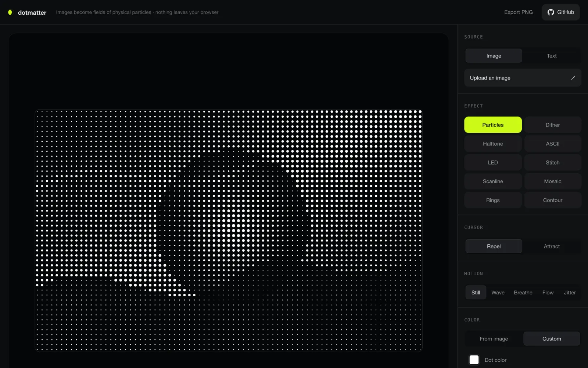This screenshot has width=588, height=368.
Task: Set cursor mode to Attract
Action: coord(552,246)
